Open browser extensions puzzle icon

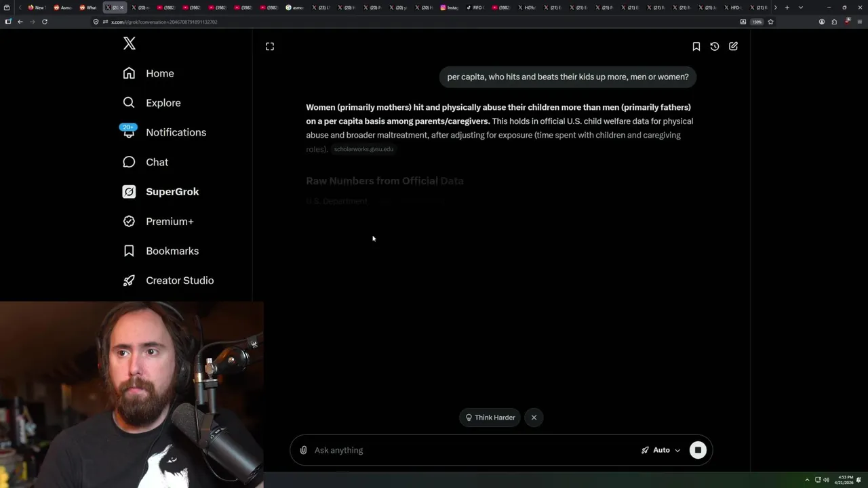click(834, 22)
